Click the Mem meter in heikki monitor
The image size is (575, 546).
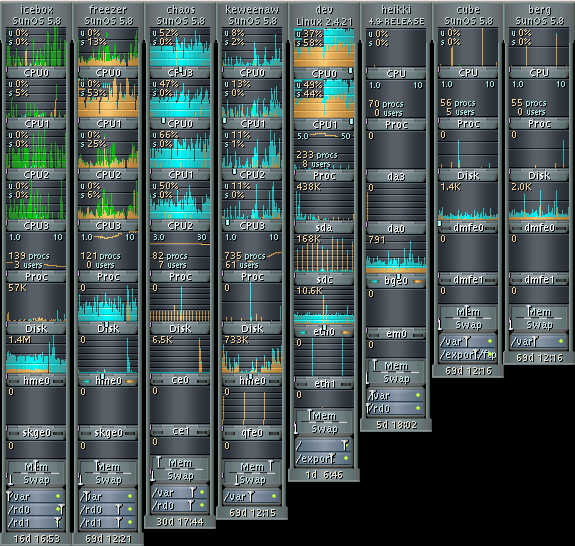tap(396, 366)
